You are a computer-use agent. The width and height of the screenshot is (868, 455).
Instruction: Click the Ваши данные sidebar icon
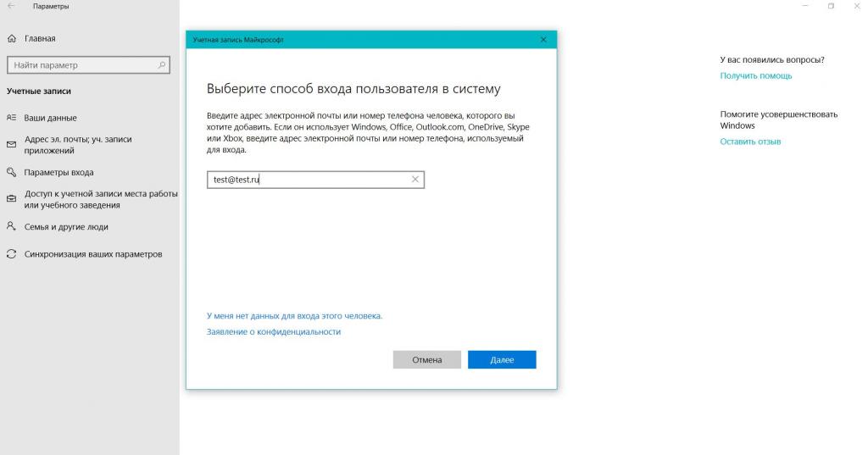12,118
